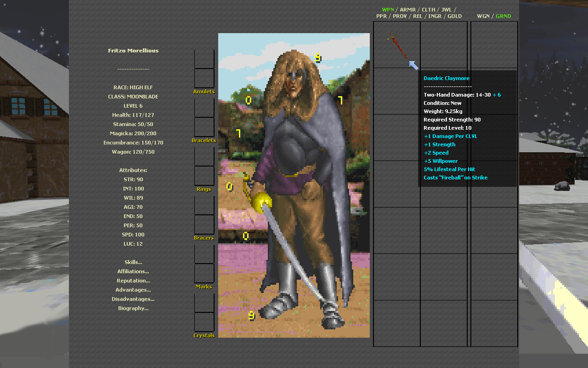The image size is (588, 368).
Task: Click the character name Fritzo Morellious
Action: coord(133,51)
